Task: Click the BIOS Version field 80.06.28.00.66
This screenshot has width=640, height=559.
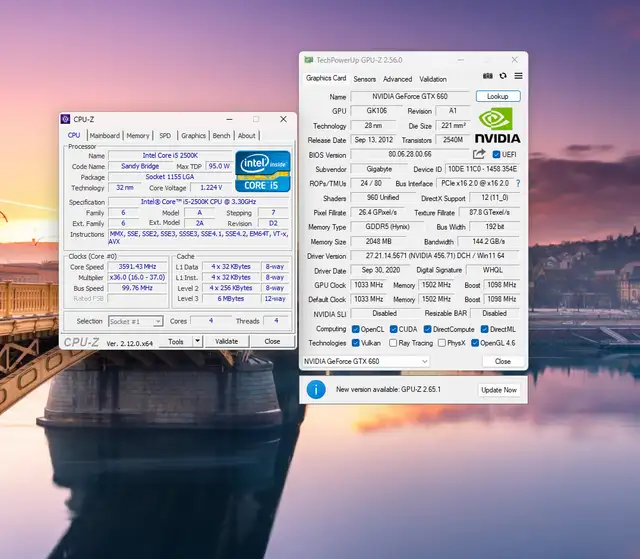Action: pyautogui.click(x=410, y=154)
